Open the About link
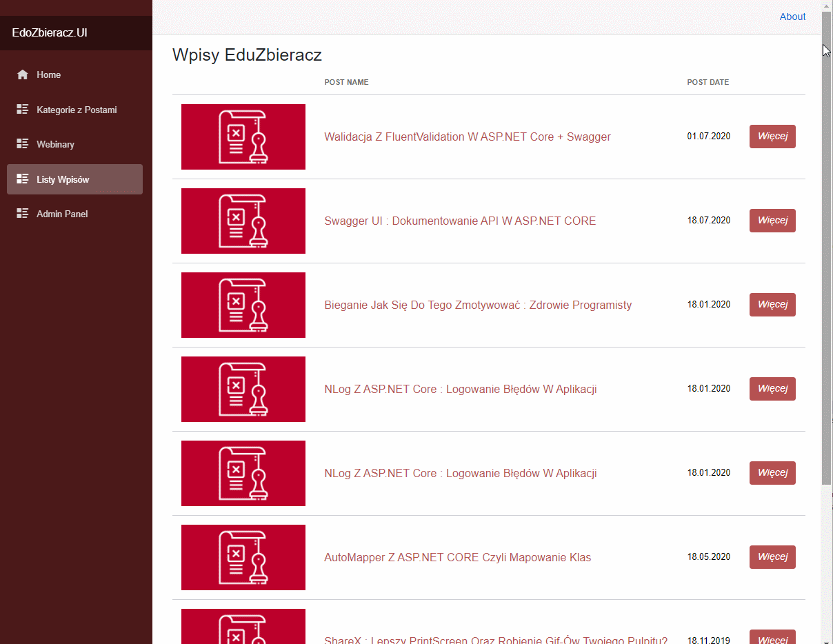 (792, 17)
